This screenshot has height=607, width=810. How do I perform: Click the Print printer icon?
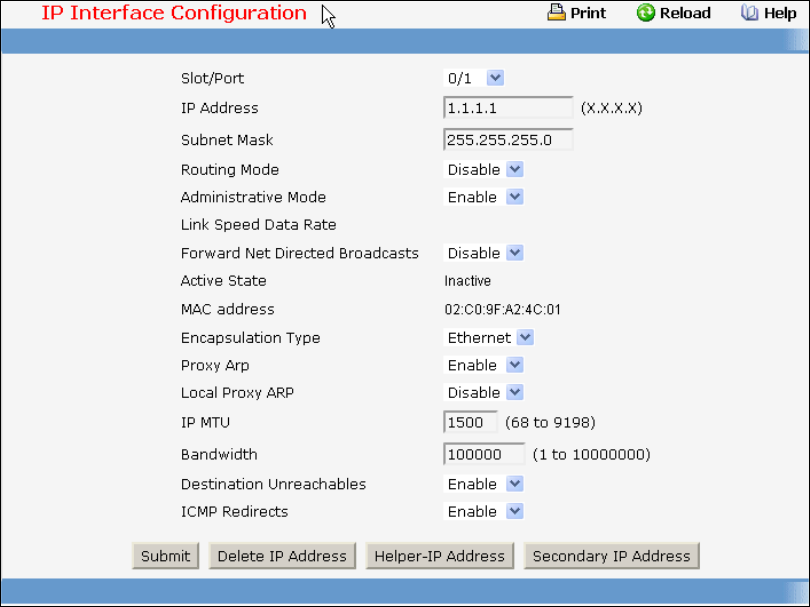click(x=556, y=12)
